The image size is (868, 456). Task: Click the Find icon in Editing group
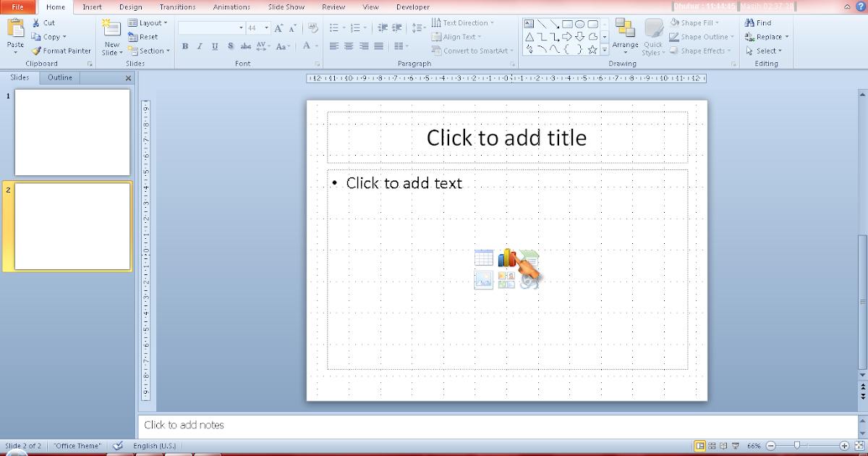click(x=759, y=22)
